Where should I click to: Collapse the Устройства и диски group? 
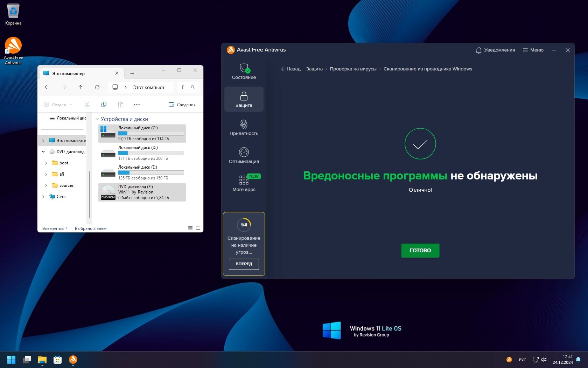pos(98,119)
